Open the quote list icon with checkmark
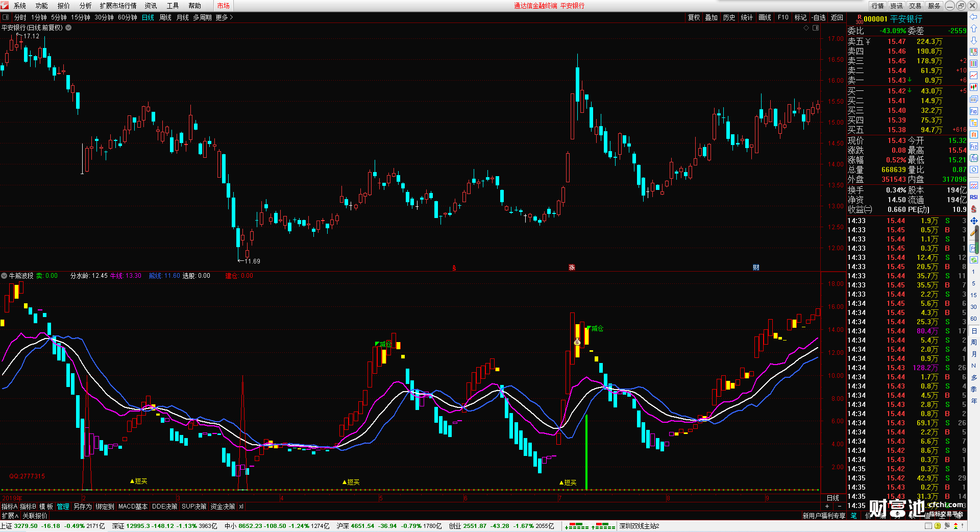This screenshot has width=980, height=532. tap(974, 52)
